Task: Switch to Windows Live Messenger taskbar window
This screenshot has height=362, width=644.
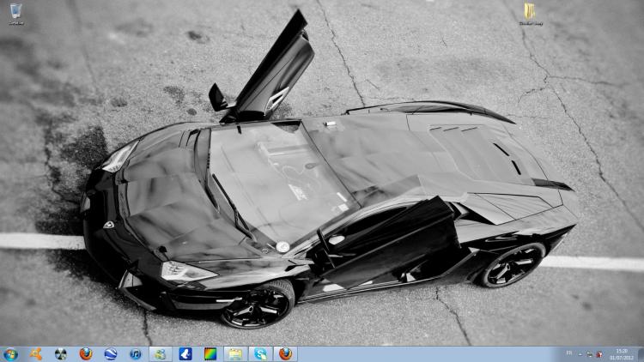Action: pyautogui.click(x=161, y=353)
